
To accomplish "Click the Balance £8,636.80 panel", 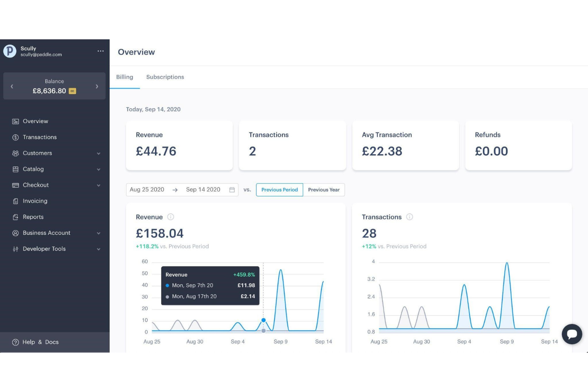I will coord(54,86).
